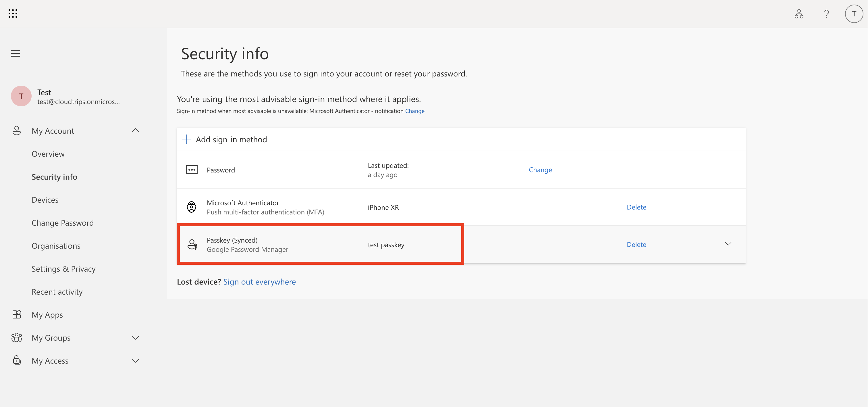Image resolution: width=868 pixels, height=407 pixels.
Task: Open the organization chart icon
Action: tap(799, 14)
